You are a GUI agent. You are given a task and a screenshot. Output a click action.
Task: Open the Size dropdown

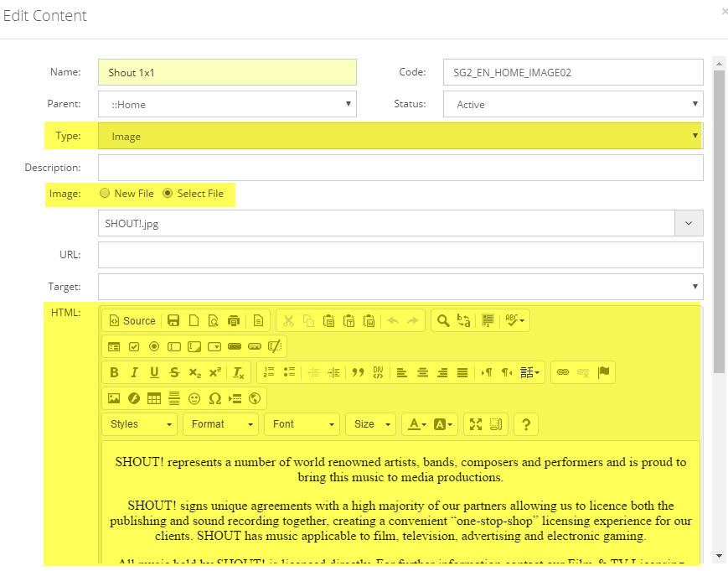370,424
